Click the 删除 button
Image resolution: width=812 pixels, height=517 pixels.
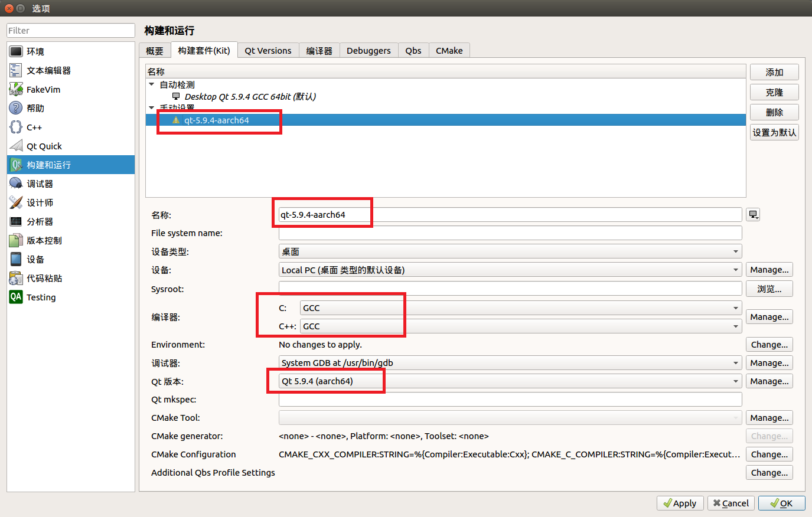[774, 112]
